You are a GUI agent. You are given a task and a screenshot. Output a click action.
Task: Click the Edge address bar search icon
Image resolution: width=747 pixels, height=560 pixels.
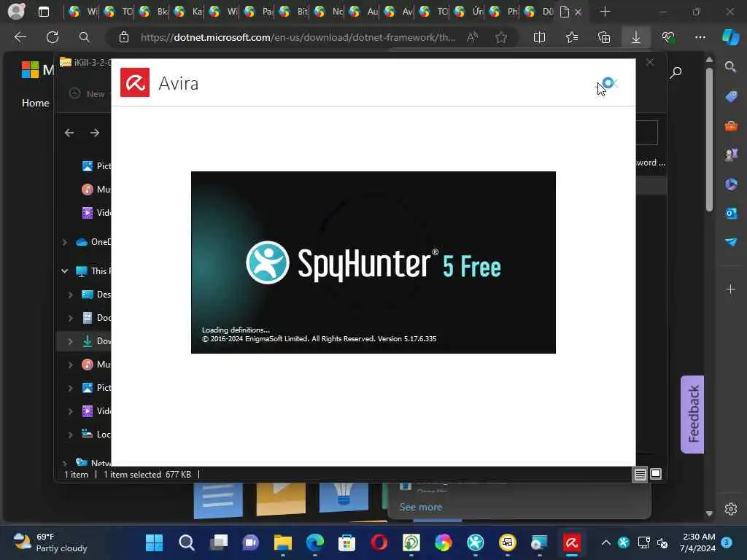(85, 37)
